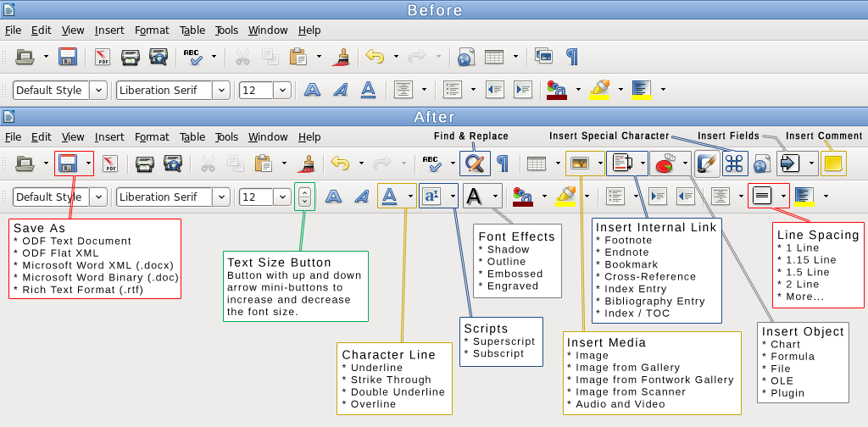Open the Tools menu in the Before menu bar

[x=226, y=30]
